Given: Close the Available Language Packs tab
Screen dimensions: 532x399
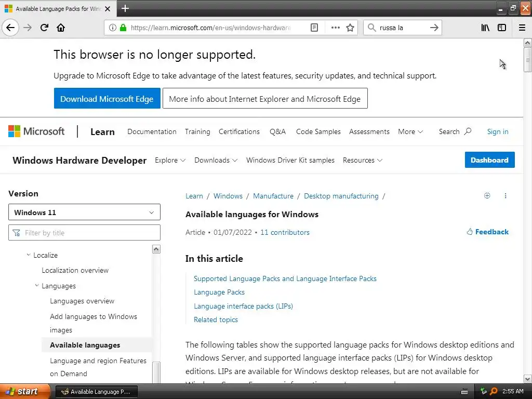Looking at the screenshot, I should (108, 9).
